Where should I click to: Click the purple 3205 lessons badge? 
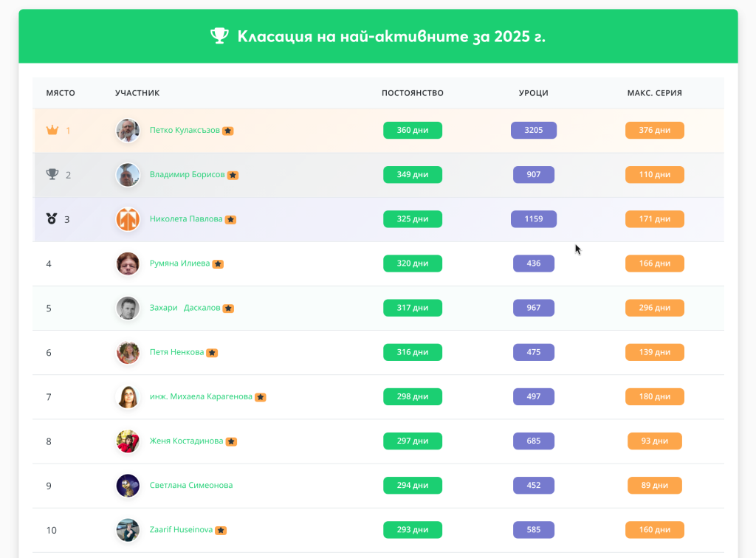533,131
